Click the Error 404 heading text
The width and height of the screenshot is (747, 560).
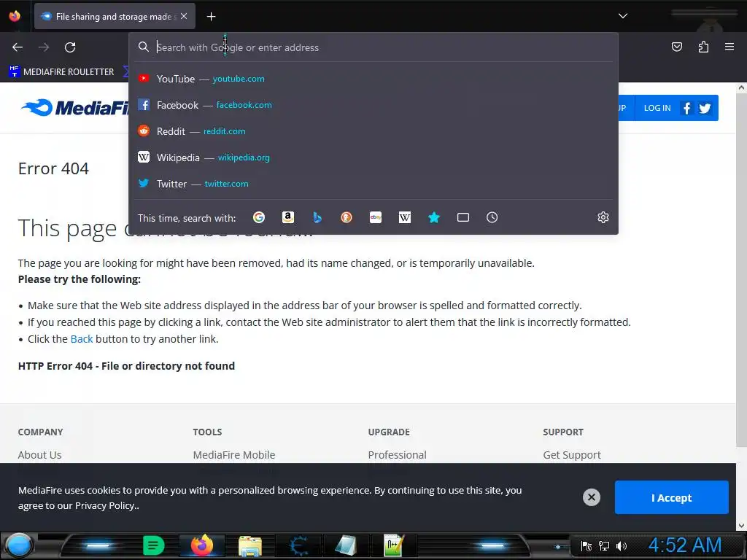[x=53, y=168]
